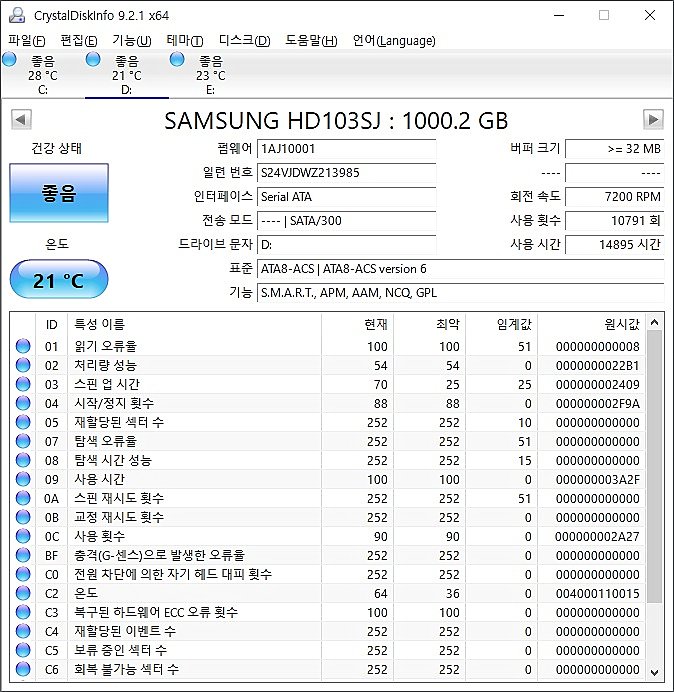Click the features field S.M.A.R.T., APM, AAM
This screenshot has height=692, width=674.
click(x=460, y=293)
